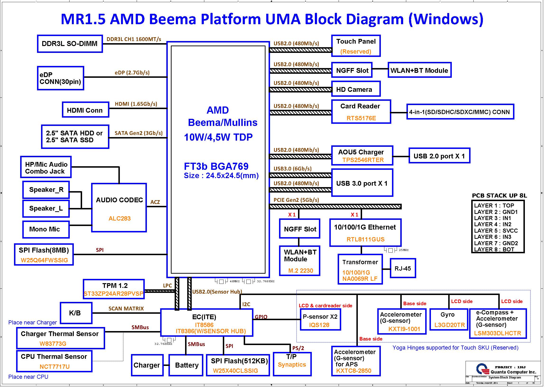555x392 pixels.
Task: Select the "Mono Mic" block
Action: point(46,230)
